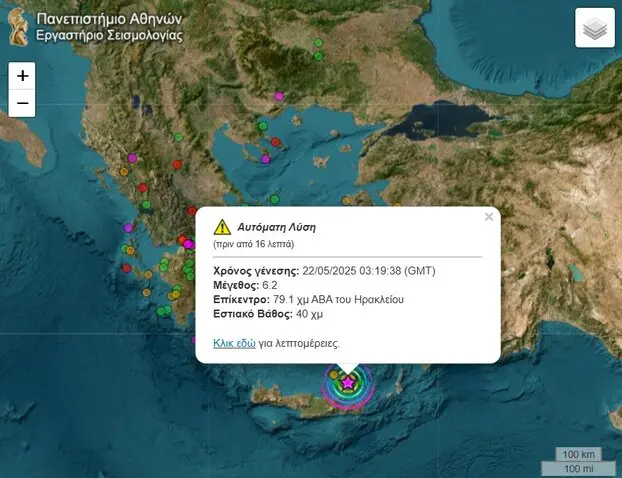Select the orange marker left of the star
Viewport: 622px width, 478px height.
click(334, 375)
